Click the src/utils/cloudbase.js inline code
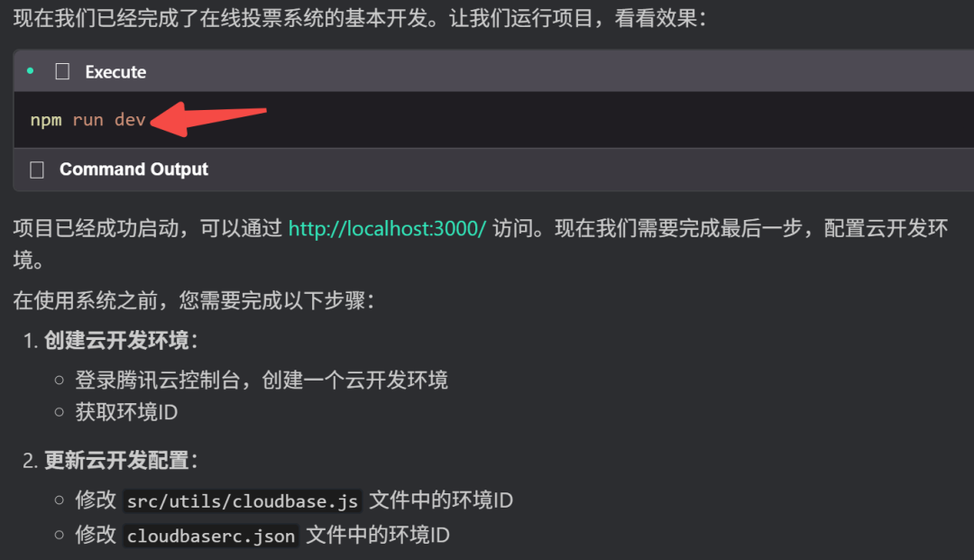This screenshot has height=560, width=974. coord(243,501)
